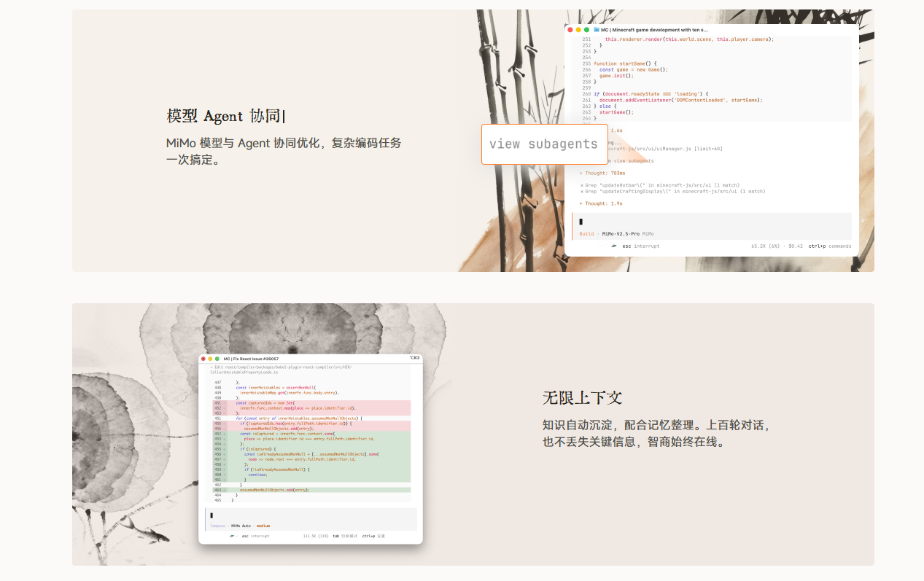Screen dimensions: 924x581
Task: Click the small logo icon beside esc interrupt in React issue window
Action: tap(231, 536)
